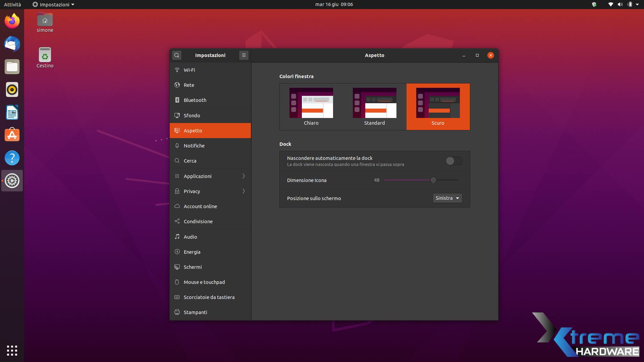The image size is (644, 362).
Task: Toggle Nascondere automaticamente la dock switch
Action: (454, 161)
